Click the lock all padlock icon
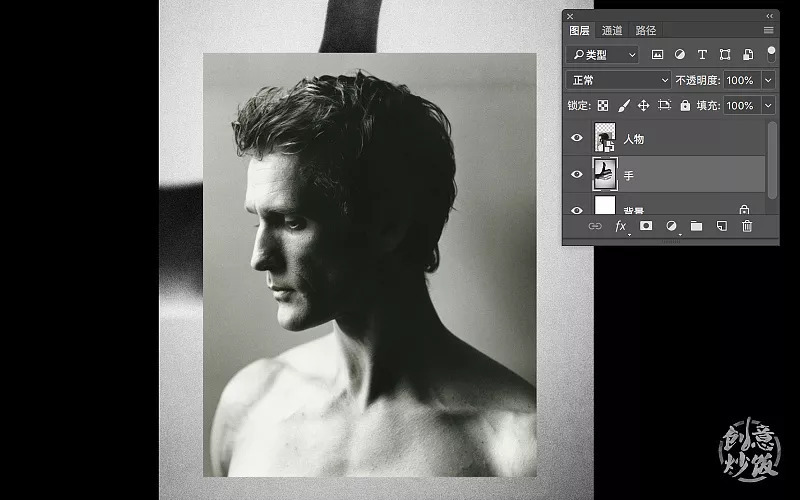 685,105
